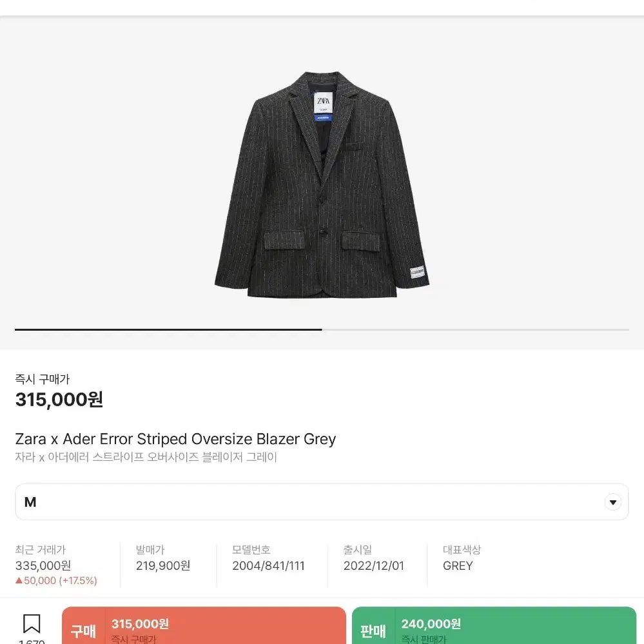Click 즉시 구매가 label inside buy button
The height and width of the screenshot is (644, 644).
pos(134,639)
